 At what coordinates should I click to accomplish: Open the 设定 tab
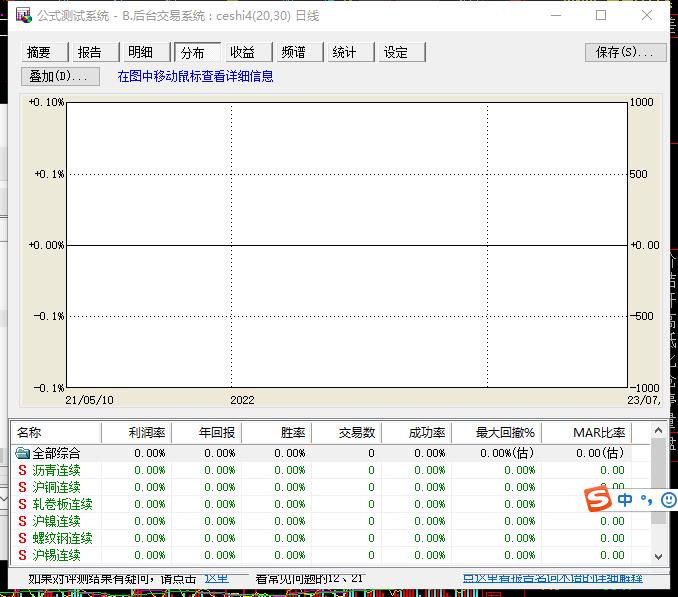coord(402,52)
